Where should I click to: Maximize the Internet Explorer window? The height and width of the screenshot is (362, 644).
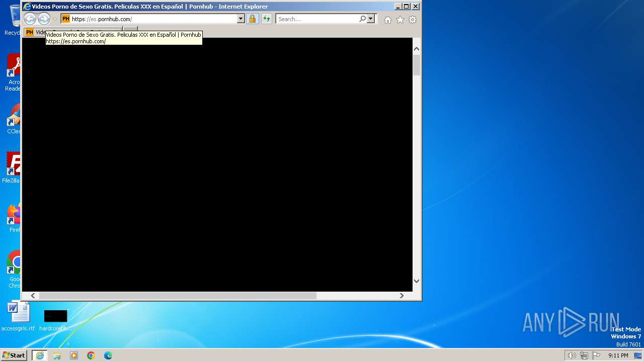tap(407, 7)
